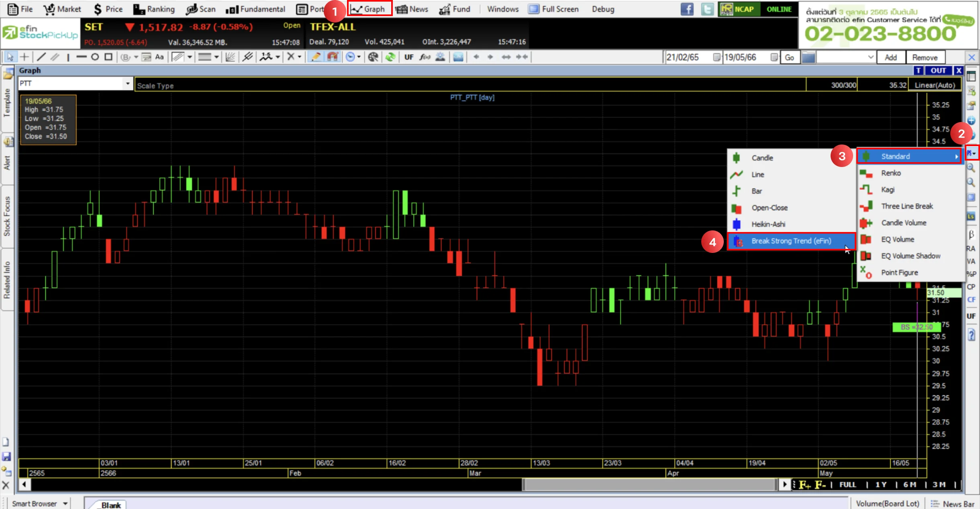Image resolution: width=980 pixels, height=509 pixels.
Task: Set chart range to 1Y
Action: tap(881, 485)
